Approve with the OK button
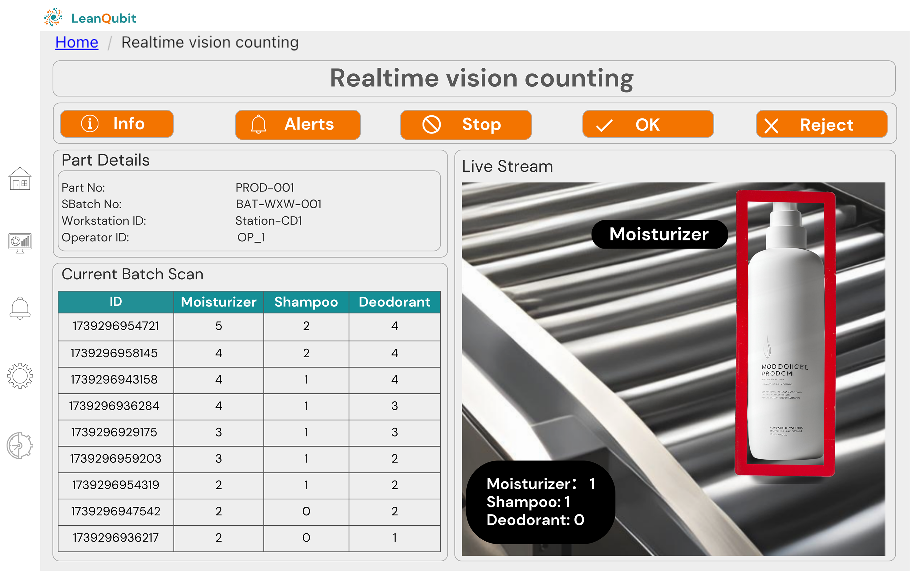The image size is (924, 578). tap(648, 124)
